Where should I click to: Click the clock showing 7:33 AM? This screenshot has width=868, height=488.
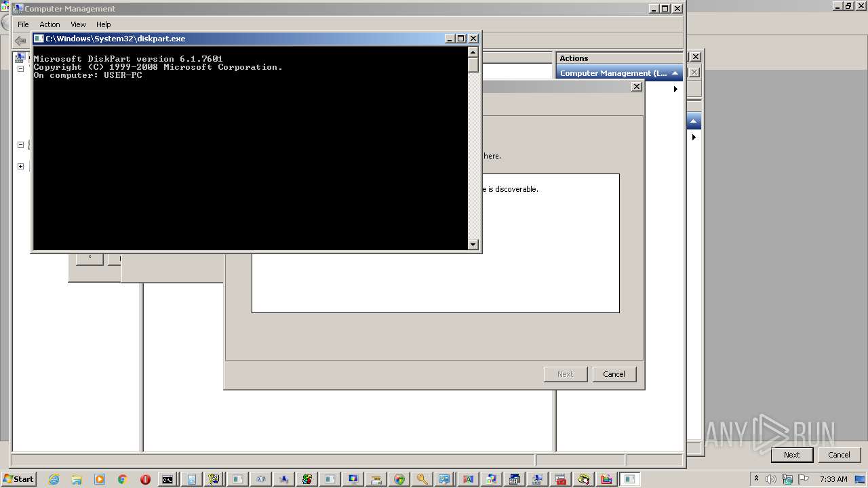coord(833,479)
